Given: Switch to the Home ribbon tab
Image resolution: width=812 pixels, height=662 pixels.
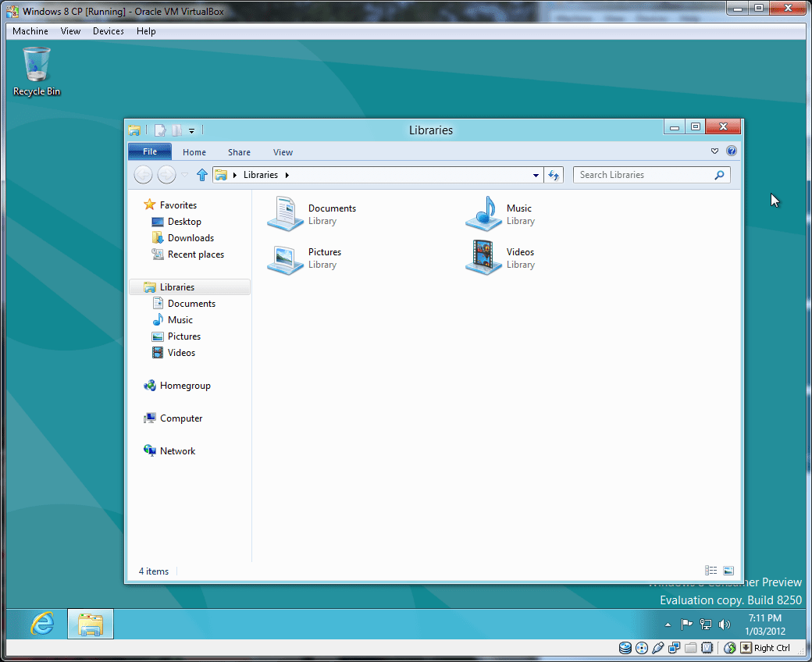Looking at the screenshot, I should pyautogui.click(x=194, y=152).
